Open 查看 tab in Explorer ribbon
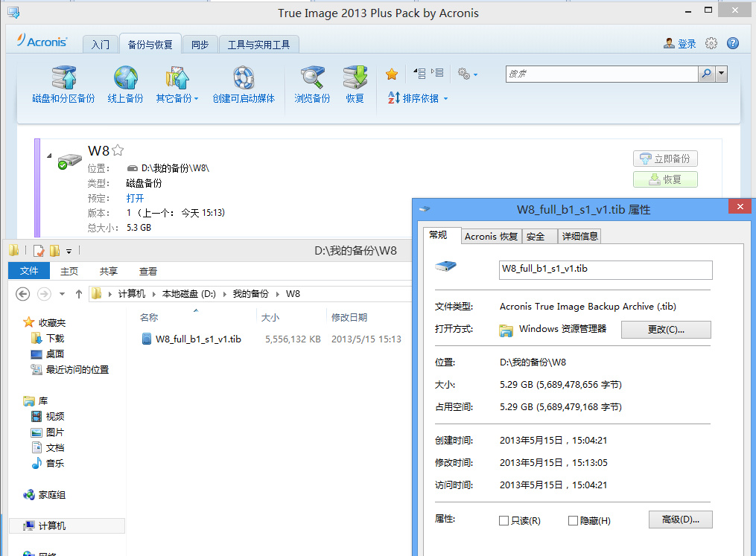The height and width of the screenshot is (556, 756). pyautogui.click(x=148, y=271)
